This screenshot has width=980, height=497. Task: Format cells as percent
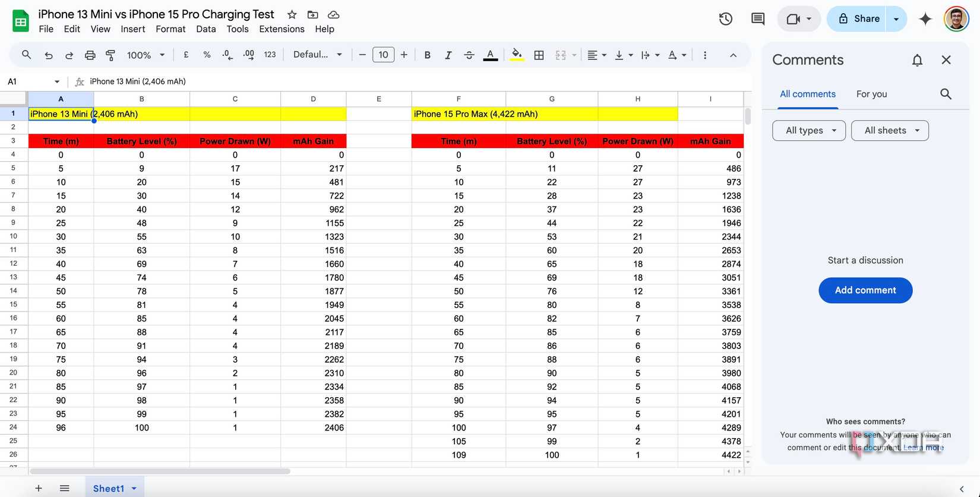pos(207,55)
